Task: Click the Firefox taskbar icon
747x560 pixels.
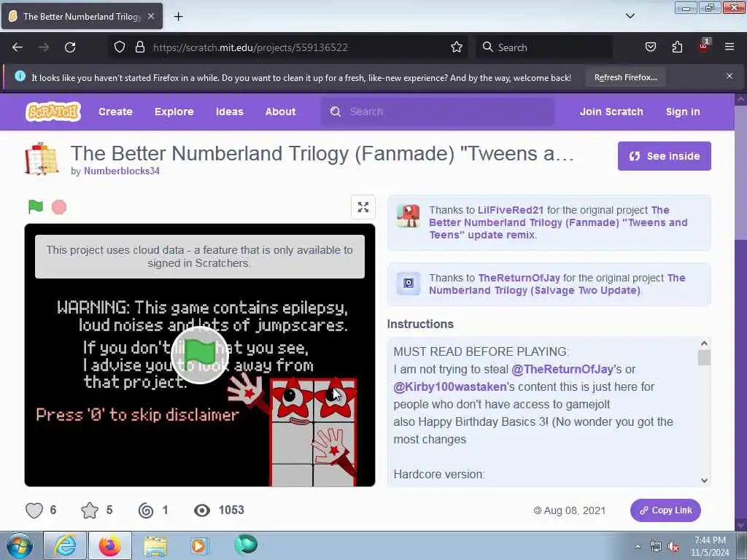Action: tap(110, 545)
